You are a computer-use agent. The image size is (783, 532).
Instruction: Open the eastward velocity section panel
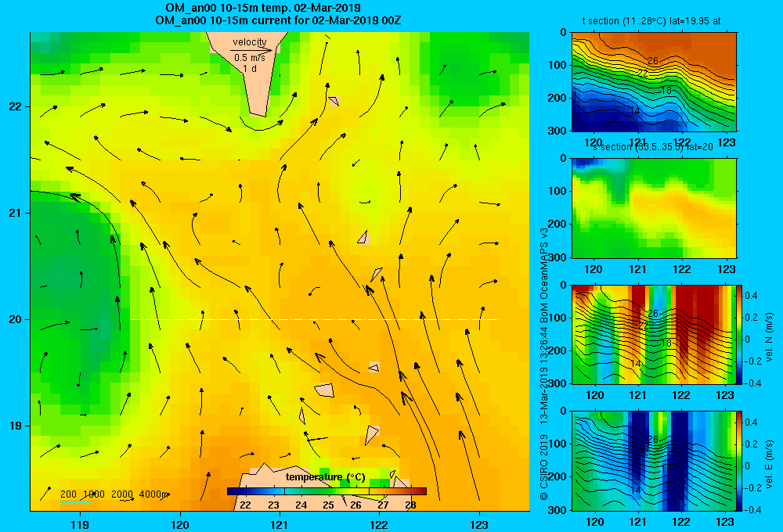click(654, 461)
